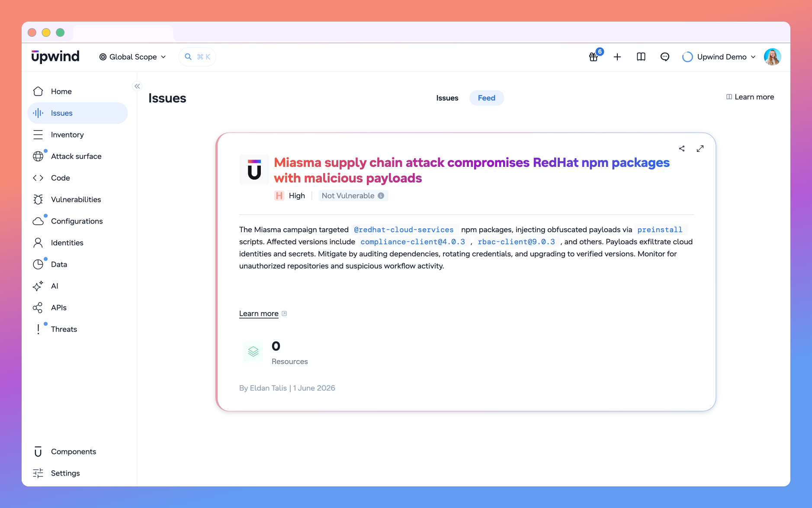Click the rbac-client@9.0.3 code tag
This screenshot has width=812, height=508.
pos(516,242)
